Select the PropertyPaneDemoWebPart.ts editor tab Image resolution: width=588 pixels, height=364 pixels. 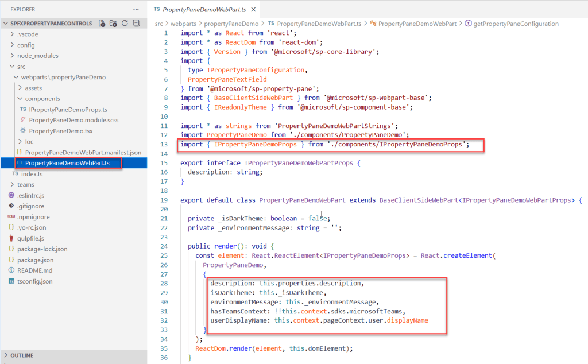click(204, 9)
